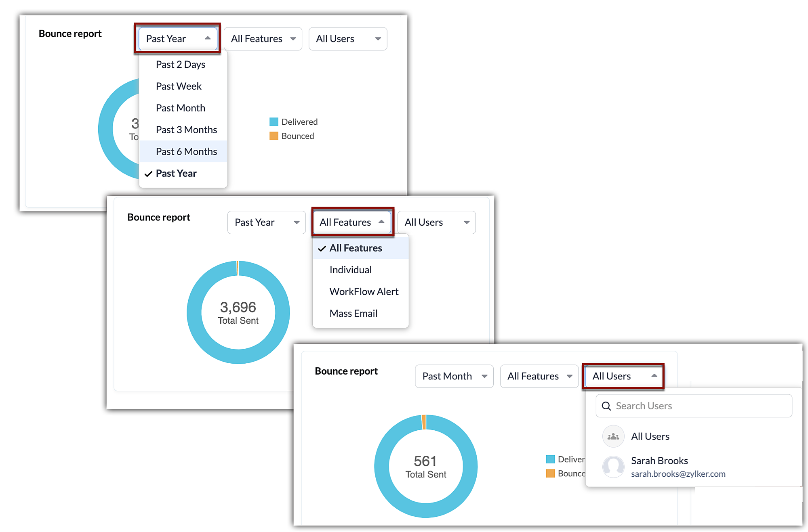This screenshot has height=532, width=808.
Task: Open the Past Month period dropdown
Action: pyautogui.click(x=454, y=376)
